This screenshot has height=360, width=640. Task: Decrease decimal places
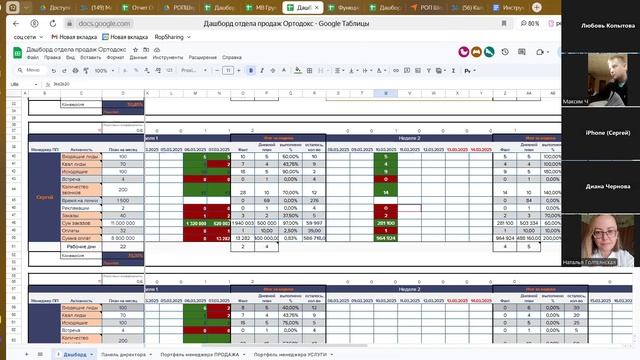[x=147, y=71]
